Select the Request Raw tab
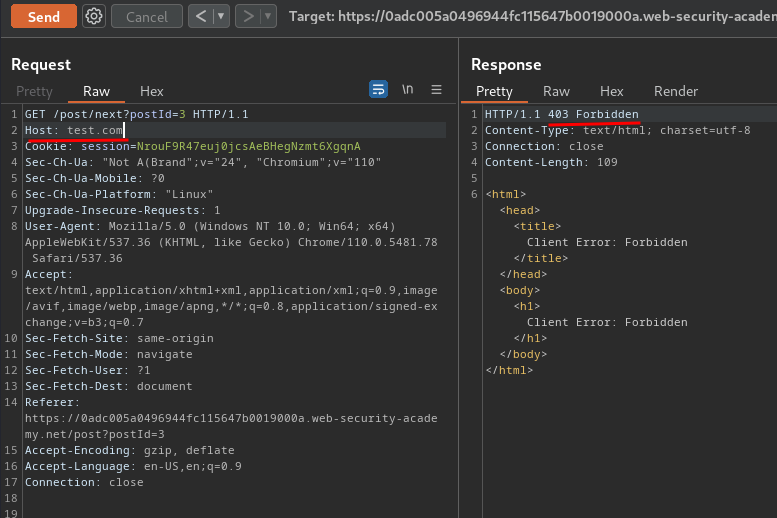 (96, 91)
